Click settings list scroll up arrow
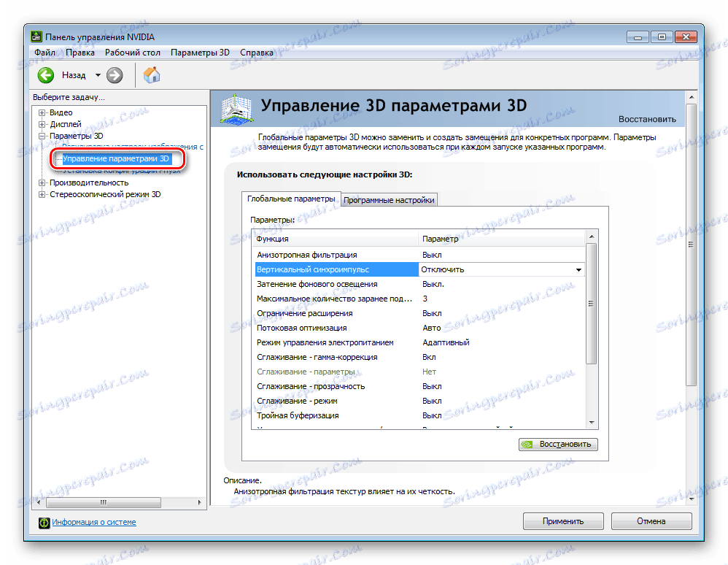The height and width of the screenshot is (565, 728). coord(592,237)
